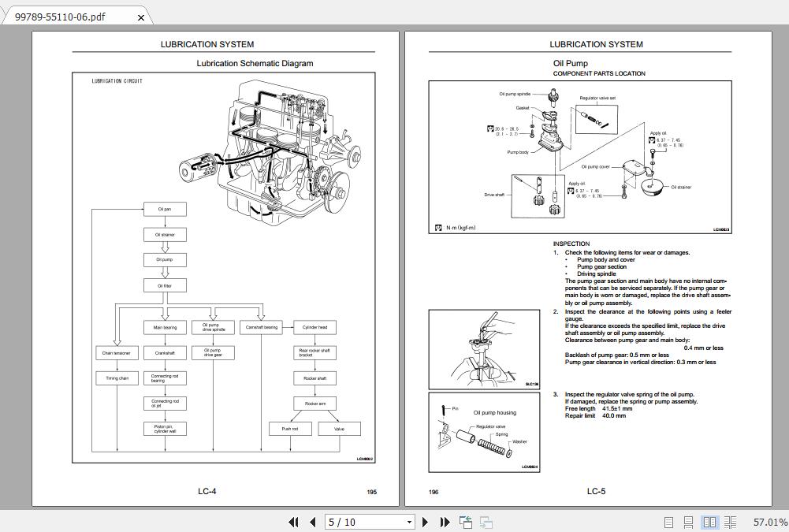
Task: Go to the previous page
Action: (x=311, y=522)
